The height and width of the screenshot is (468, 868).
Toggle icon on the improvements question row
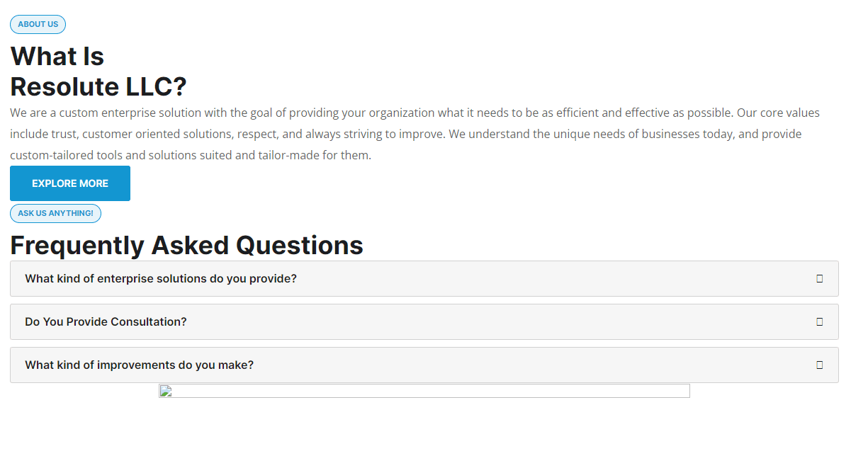pos(819,365)
